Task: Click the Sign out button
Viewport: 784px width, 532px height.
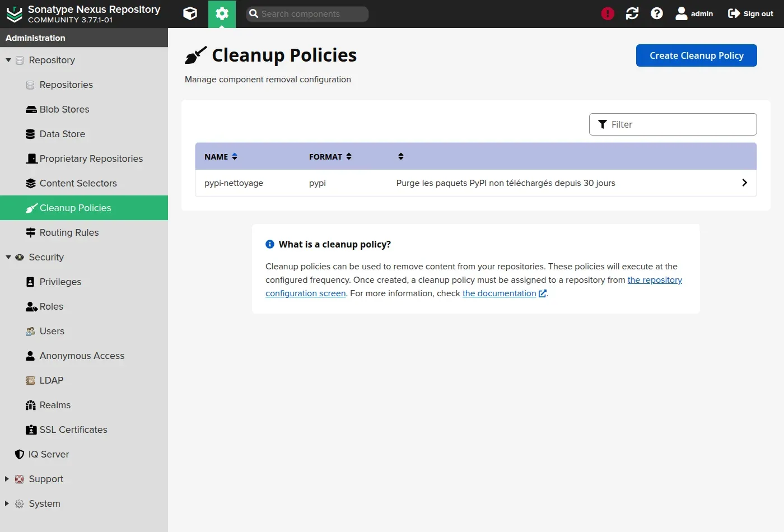Action: pyautogui.click(x=750, y=13)
